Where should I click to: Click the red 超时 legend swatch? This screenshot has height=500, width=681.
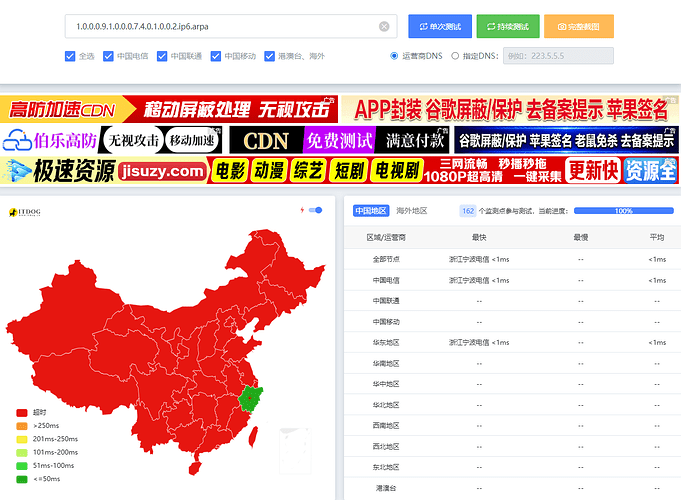pyautogui.click(x=22, y=413)
